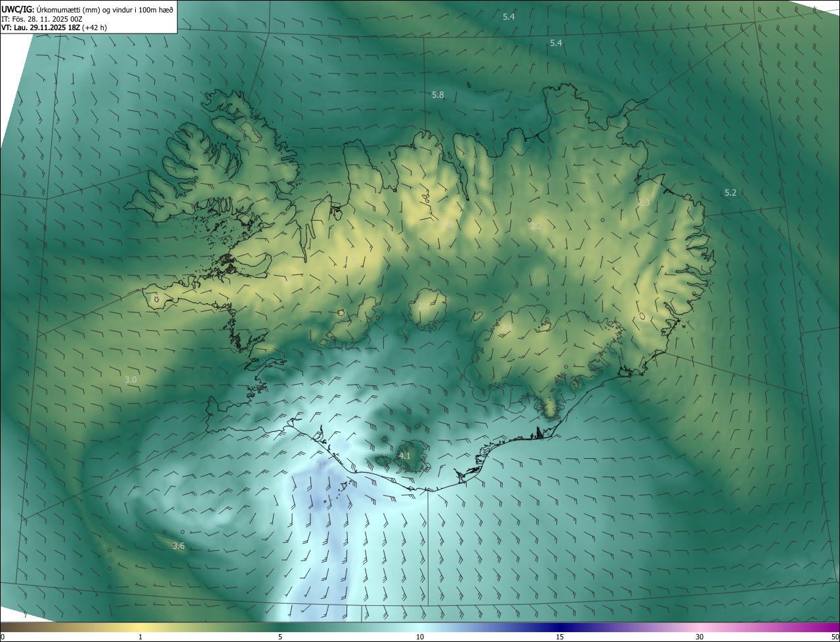The height and width of the screenshot is (642, 840).
Task: Click the '10' tick on the color scale
Action: (420, 637)
